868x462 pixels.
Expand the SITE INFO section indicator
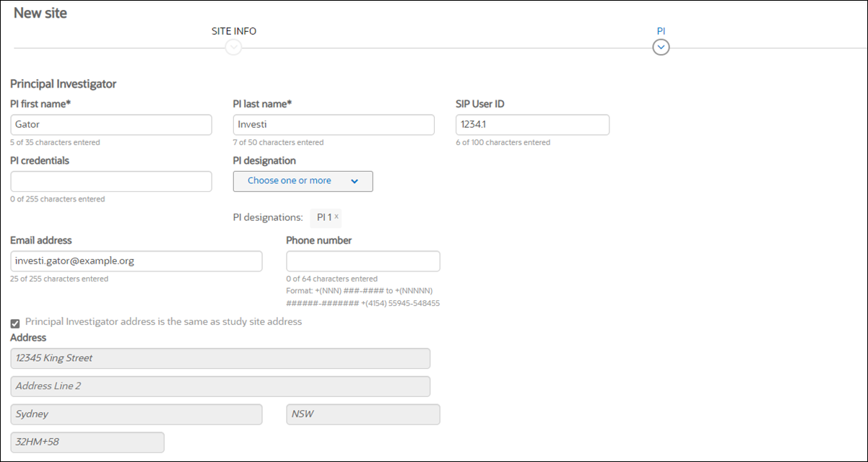[x=233, y=46]
